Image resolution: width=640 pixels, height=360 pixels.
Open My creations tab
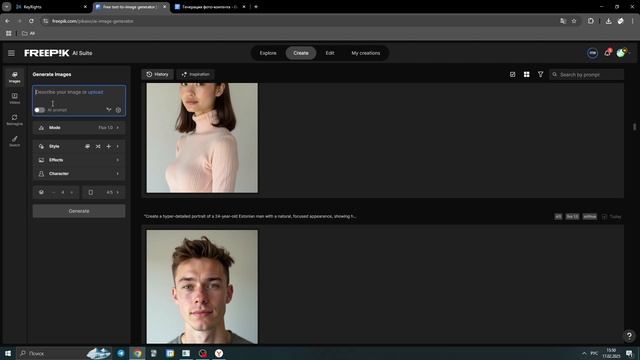click(366, 53)
